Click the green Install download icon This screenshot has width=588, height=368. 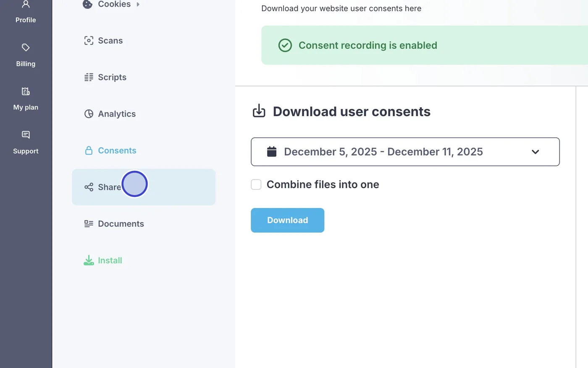pyautogui.click(x=89, y=260)
